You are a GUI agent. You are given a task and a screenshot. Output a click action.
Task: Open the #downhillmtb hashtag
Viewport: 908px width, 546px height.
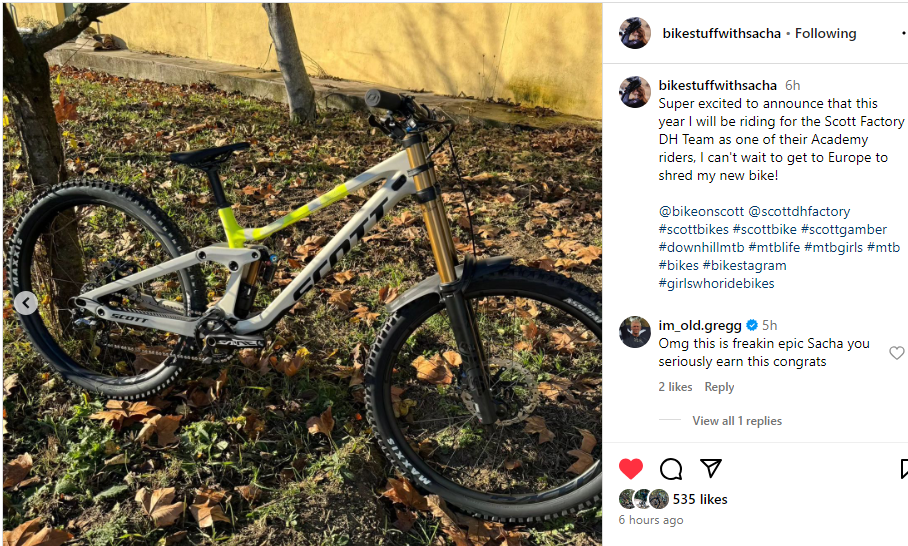tap(701, 247)
